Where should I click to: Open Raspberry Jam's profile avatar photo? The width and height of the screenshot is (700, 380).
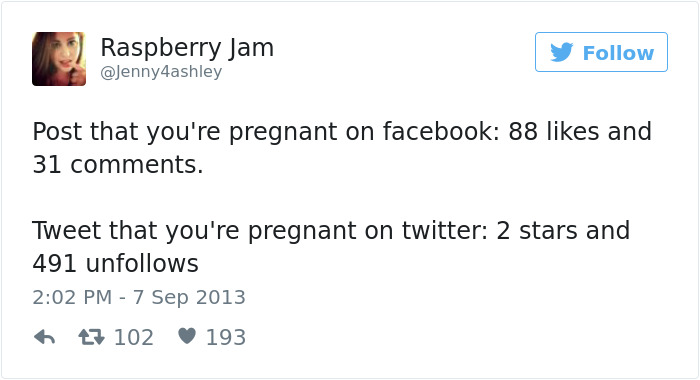point(59,58)
